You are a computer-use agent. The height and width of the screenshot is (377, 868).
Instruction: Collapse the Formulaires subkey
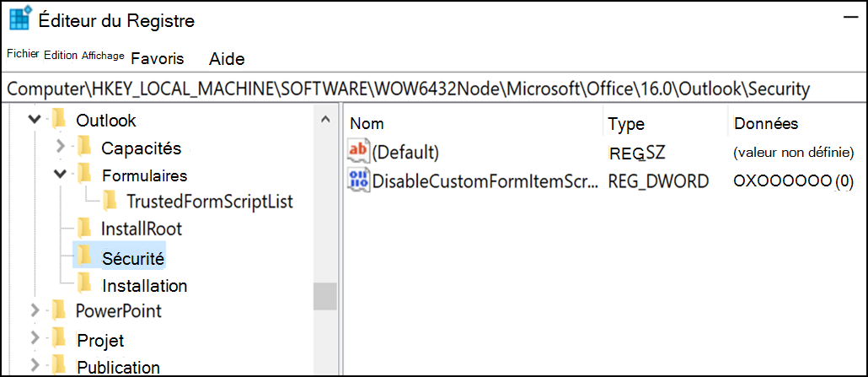61,174
